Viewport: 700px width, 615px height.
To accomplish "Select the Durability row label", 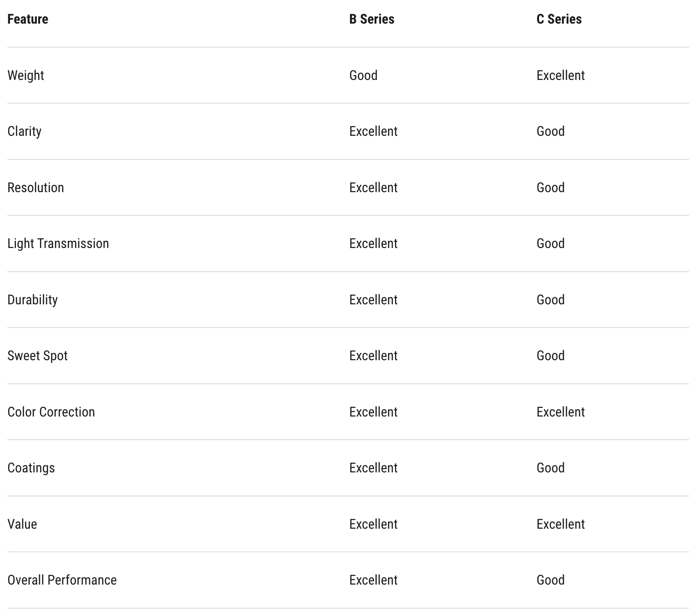I will (33, 300).
